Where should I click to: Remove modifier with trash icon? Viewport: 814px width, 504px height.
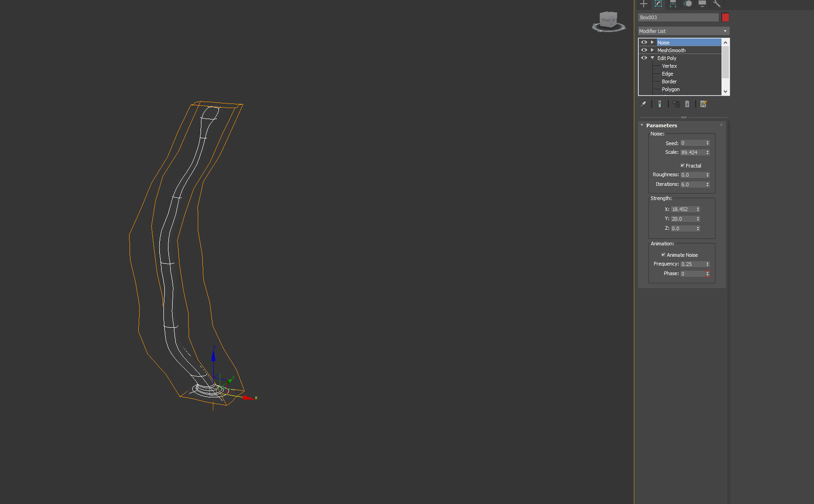[687, 104]
